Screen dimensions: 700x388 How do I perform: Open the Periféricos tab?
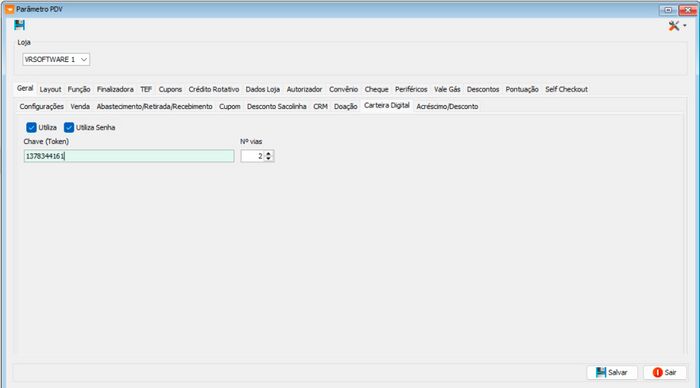[x=411, y=89]
